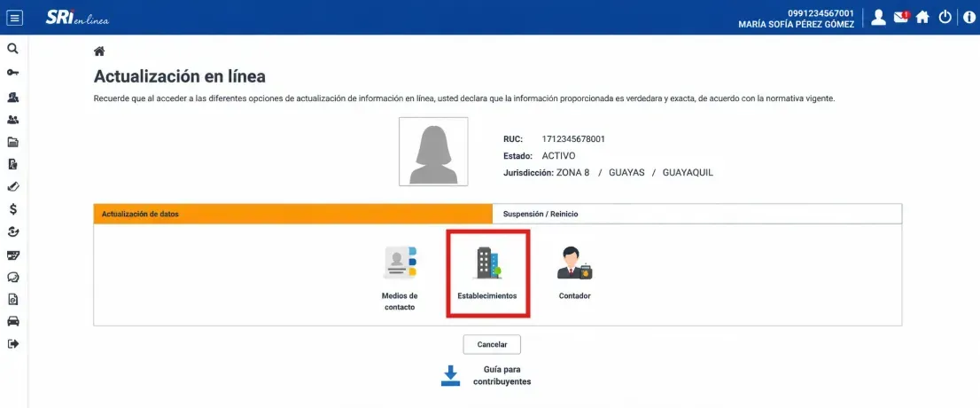
Task: Click the profile photo placeholder
Action: tap(434, 152)
